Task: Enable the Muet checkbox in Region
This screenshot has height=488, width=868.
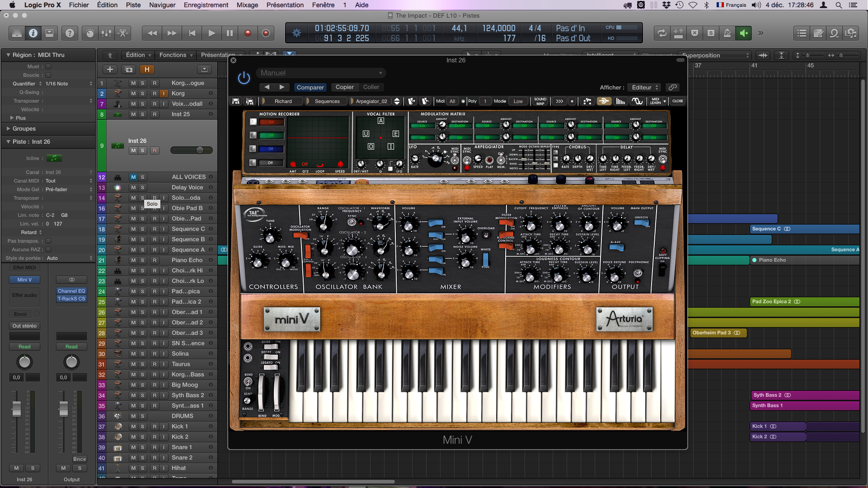Action: click(48, 66)
